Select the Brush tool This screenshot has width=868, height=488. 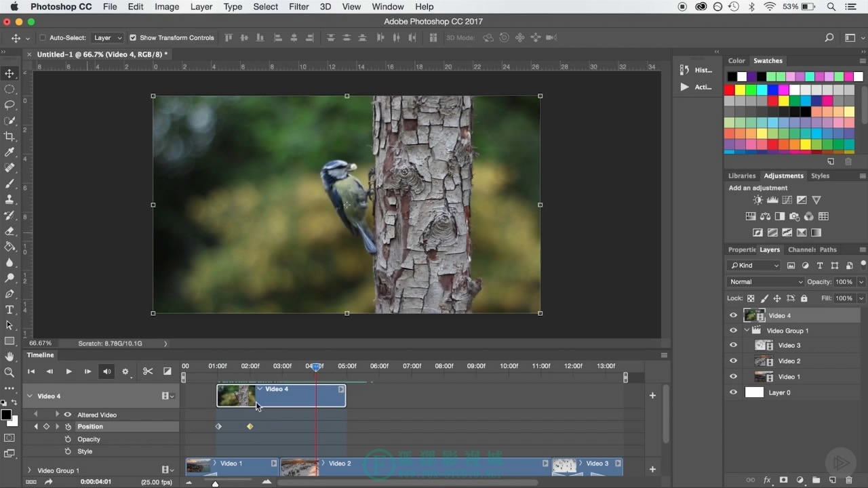9,184
